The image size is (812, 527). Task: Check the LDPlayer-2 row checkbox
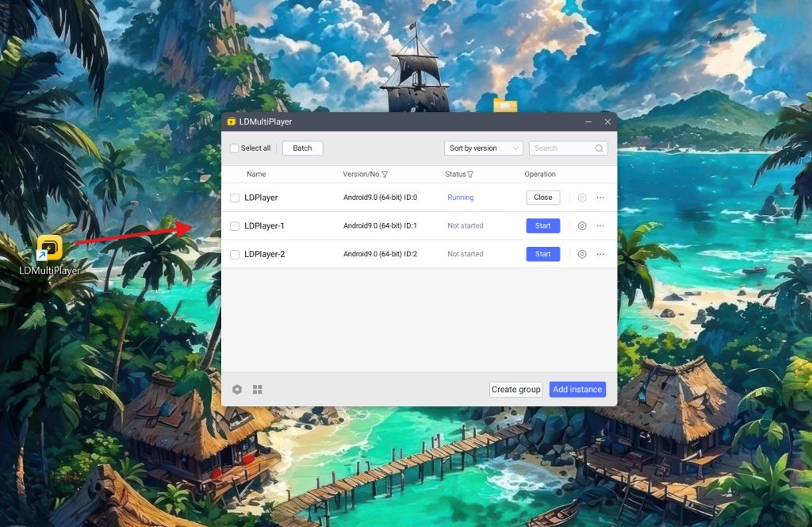(x=235, y=255)
